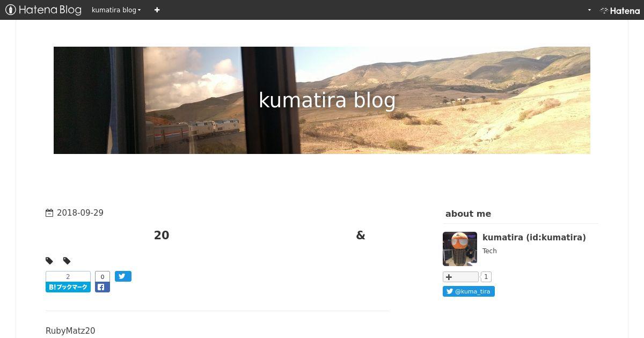The image size is (644, 338).
Task: Expand the kumatira blog dropdown
Action: pos(116,10)
